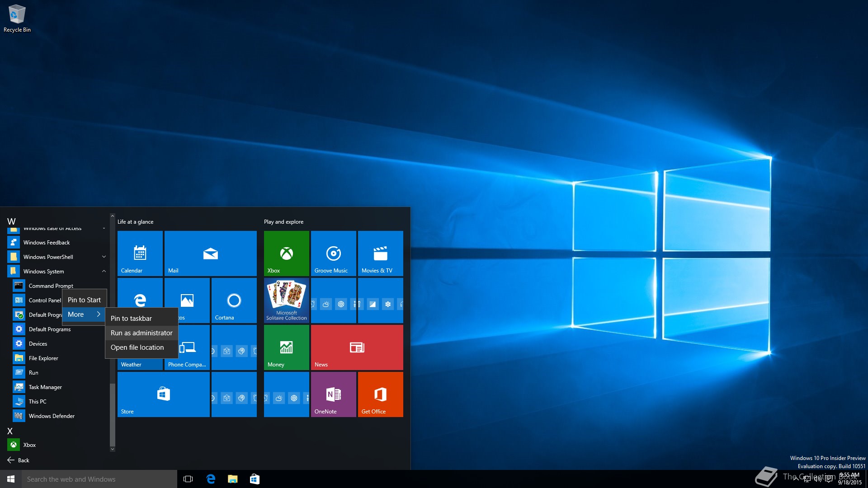This screenshot has height=488, width=868.
Task: Click the Windows Start button
Action: (x=11, y=479)
